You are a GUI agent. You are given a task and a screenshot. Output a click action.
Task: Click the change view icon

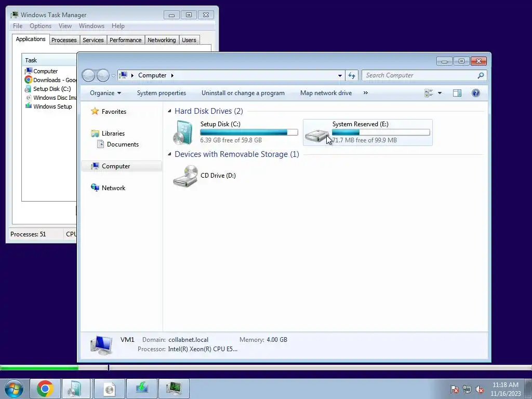pyautogui.click(x=429, y=93)
